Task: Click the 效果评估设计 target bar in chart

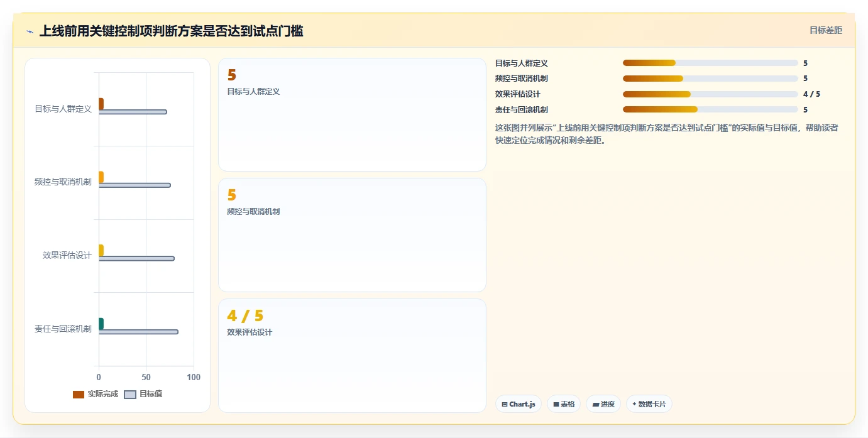Action: (x=136, y=258)
